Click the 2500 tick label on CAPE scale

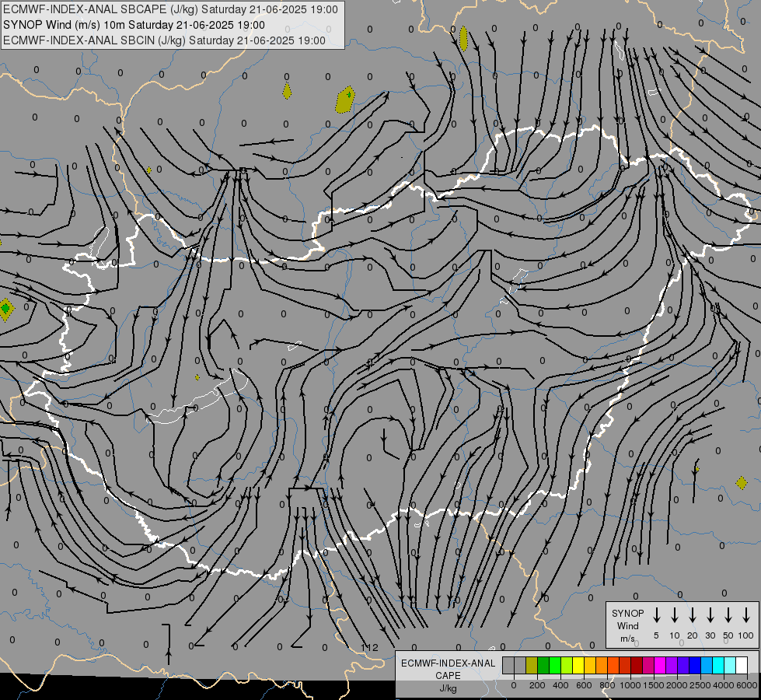coord(700,685)
